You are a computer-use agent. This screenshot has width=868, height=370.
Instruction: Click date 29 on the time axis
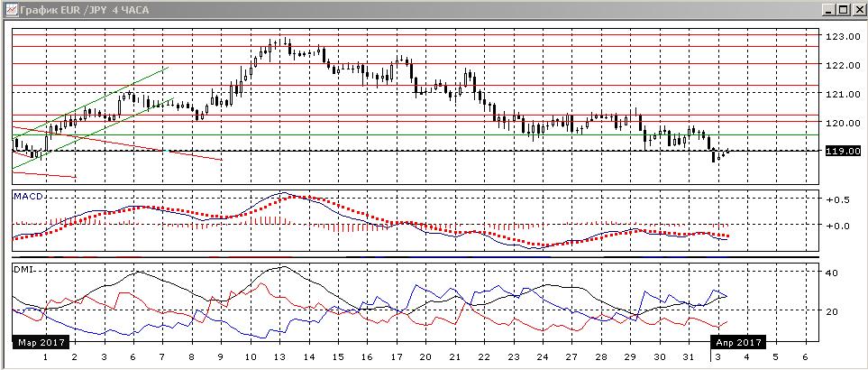[x=631, y=357]
